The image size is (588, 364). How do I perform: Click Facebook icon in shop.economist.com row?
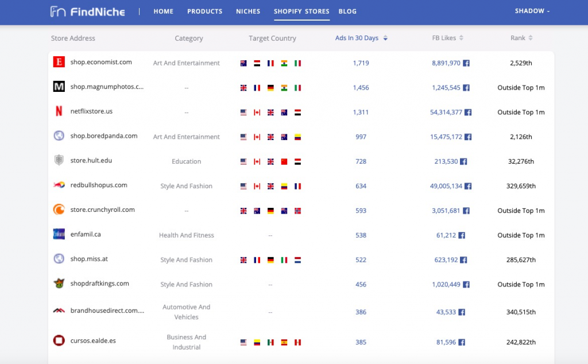coord(466,63)
